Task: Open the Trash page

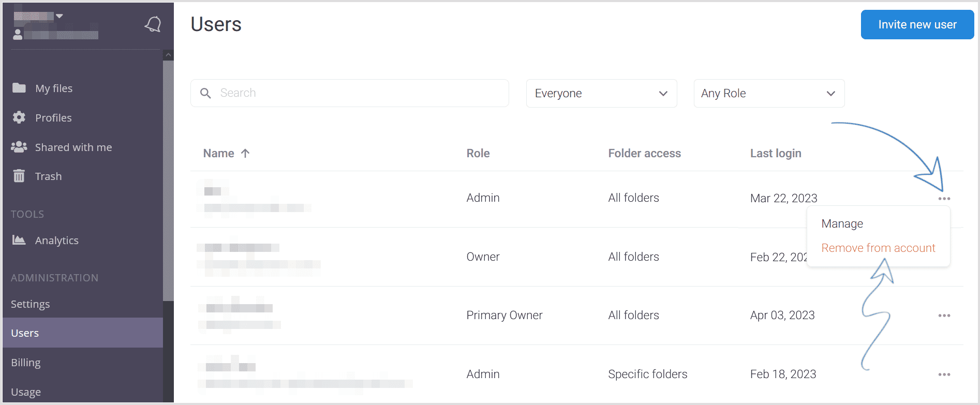Action: [x=48, y=176]
